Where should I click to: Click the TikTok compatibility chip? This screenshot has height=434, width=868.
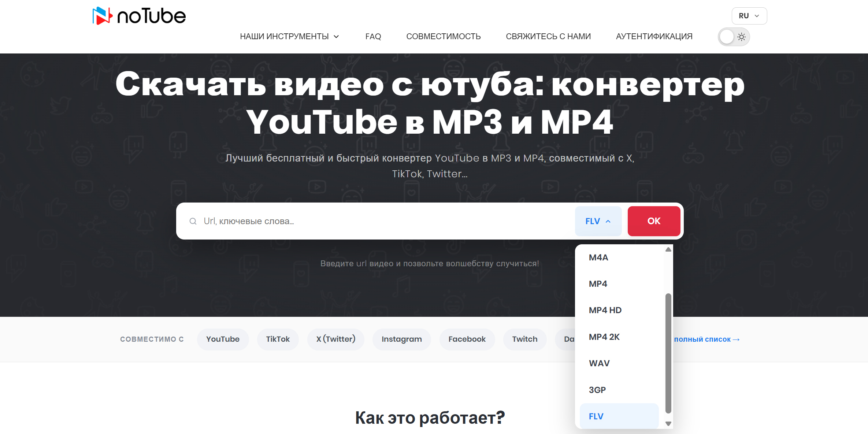coord(278,339)
